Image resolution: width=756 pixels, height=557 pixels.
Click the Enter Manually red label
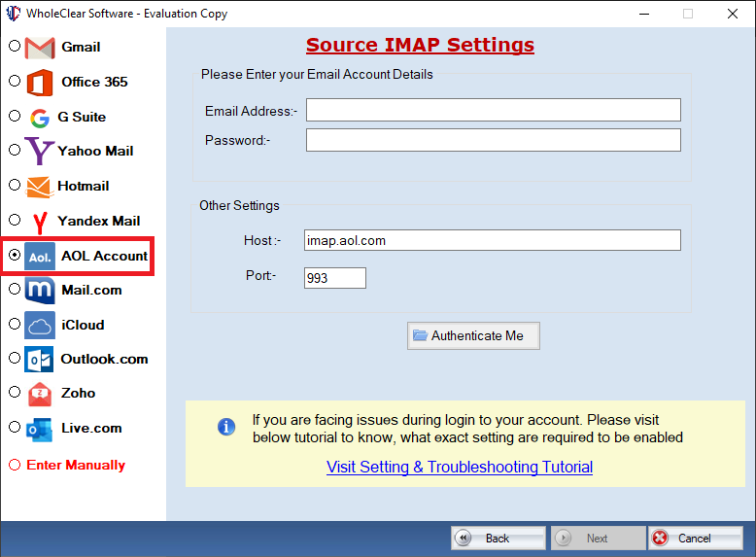pyautogui.click(x=76, y=465)
